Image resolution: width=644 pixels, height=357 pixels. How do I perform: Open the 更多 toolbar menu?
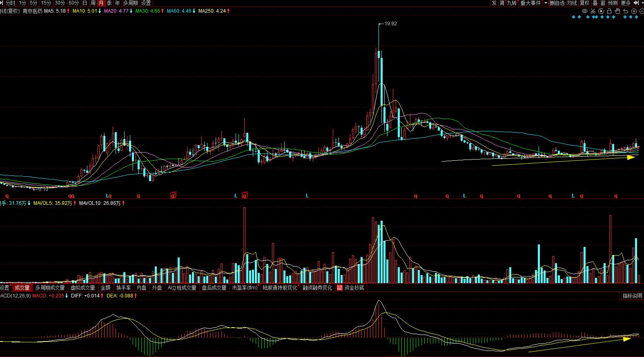click(626, 3)
